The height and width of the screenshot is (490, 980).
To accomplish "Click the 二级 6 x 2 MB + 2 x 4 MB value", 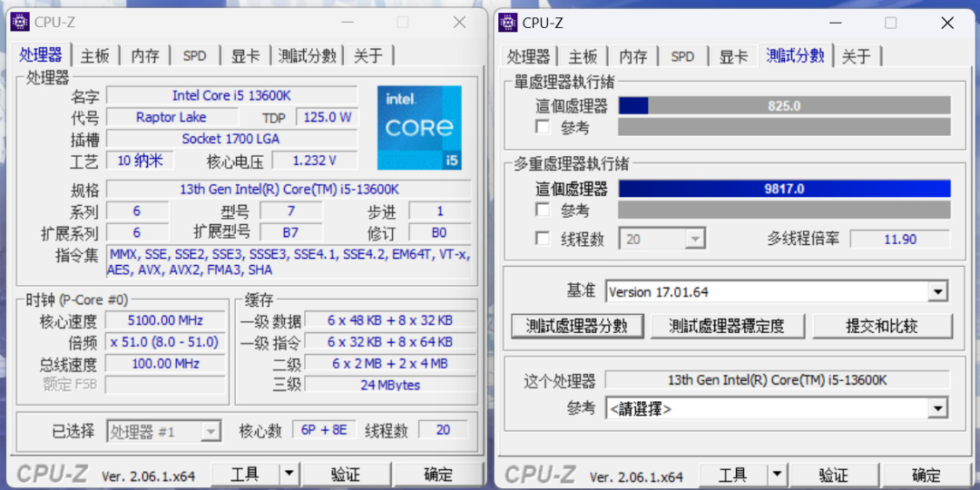I will pos(390,364).
